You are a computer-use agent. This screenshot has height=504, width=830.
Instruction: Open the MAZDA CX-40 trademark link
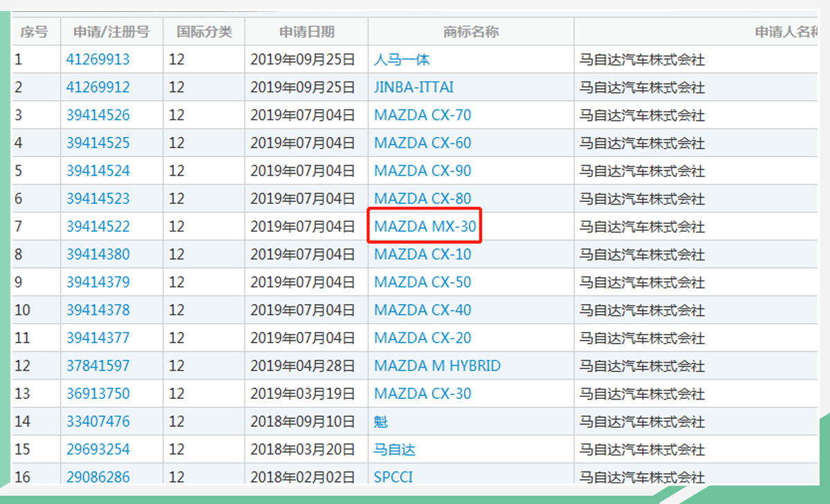tap(423, 310)
